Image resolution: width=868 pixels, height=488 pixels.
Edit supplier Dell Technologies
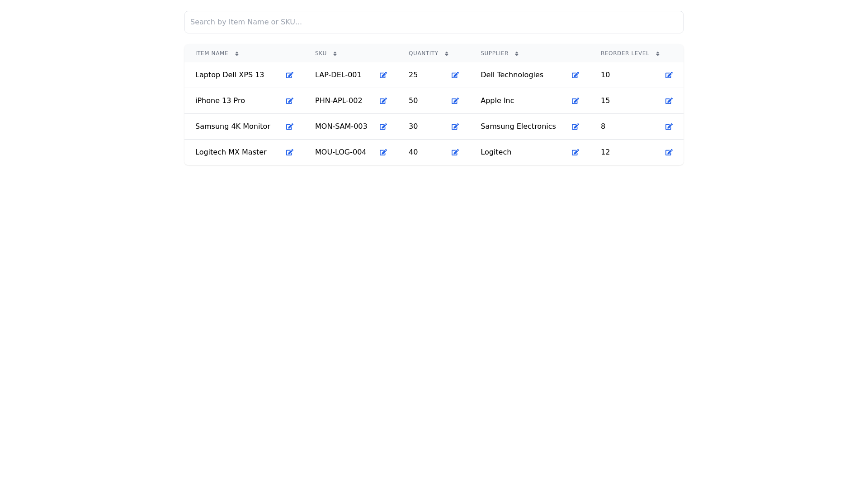575,75
